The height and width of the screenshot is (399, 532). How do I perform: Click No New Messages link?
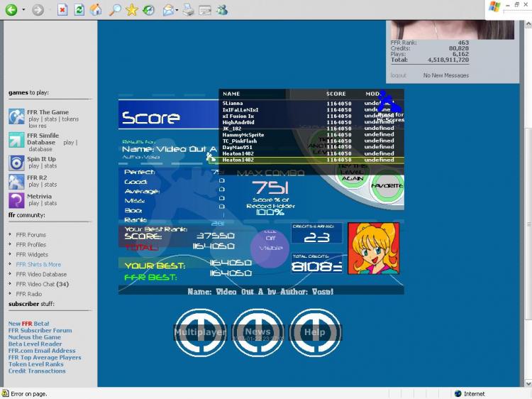(x=446, y=75)
